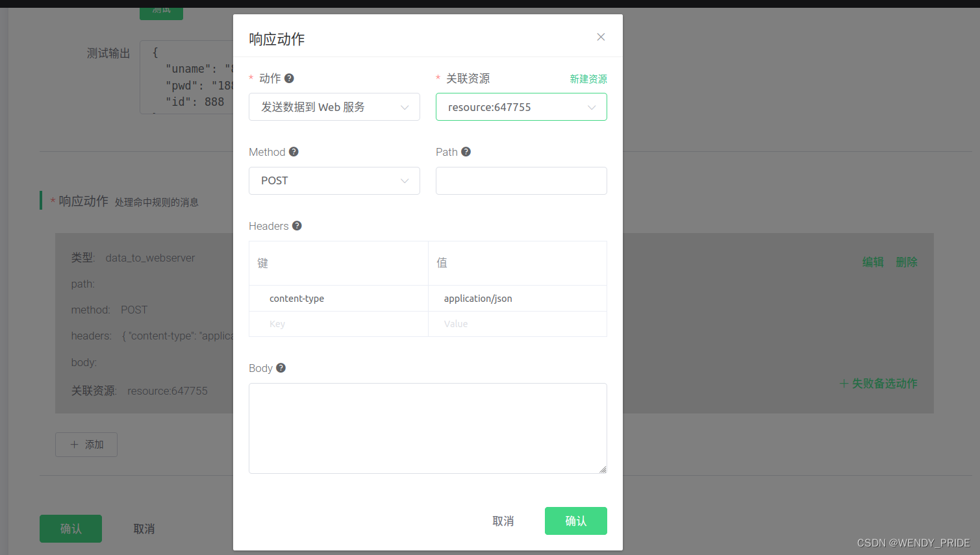Open the Path field help icon
980x555 pixels.
pos(466,151)
